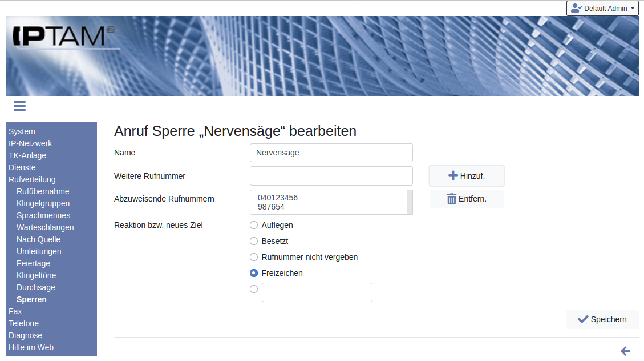Open the Warteschlangen submenu item
The height and width of the screenshot is (361, 644).
[45, 227]
